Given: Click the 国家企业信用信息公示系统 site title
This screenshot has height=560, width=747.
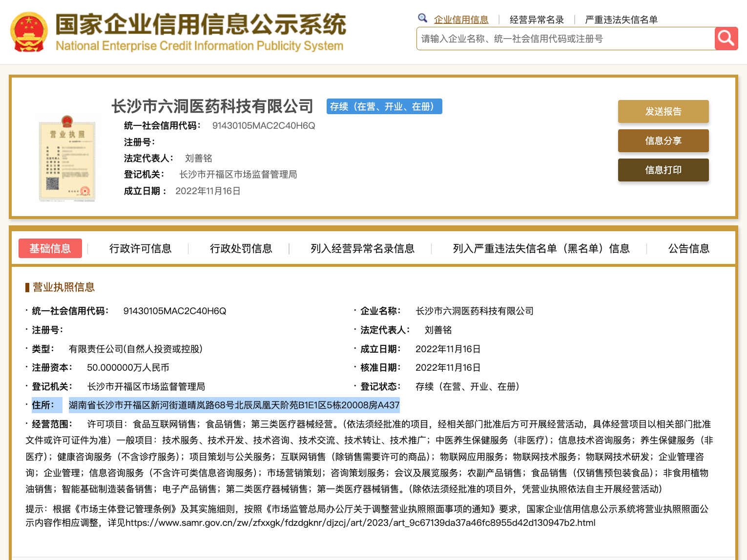Looking at the screenshot, I should [x=200, y=24].
